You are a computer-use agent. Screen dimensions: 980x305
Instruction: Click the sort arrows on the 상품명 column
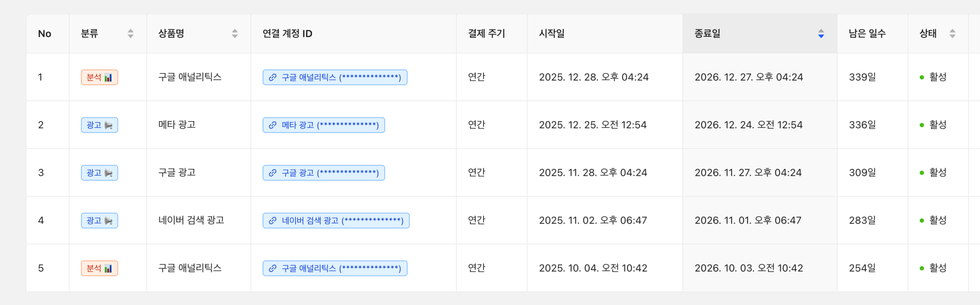click(234, 34)
